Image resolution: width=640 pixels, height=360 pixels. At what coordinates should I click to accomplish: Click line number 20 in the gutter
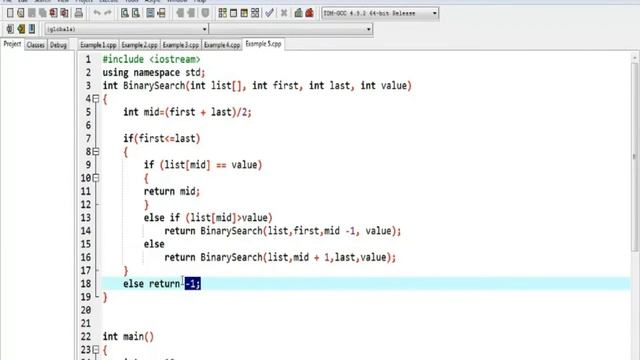[x=86, y=310]
